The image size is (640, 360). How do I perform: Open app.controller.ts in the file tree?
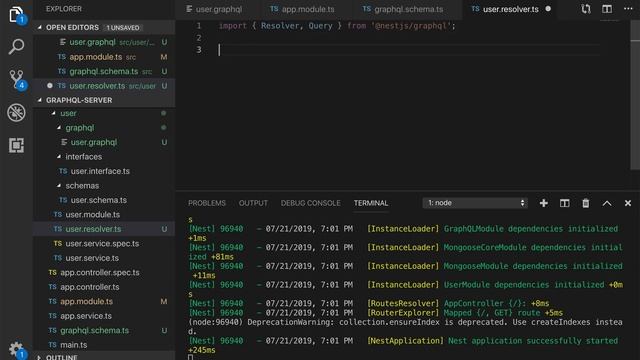pyautogui.click(x=104, y=287)
